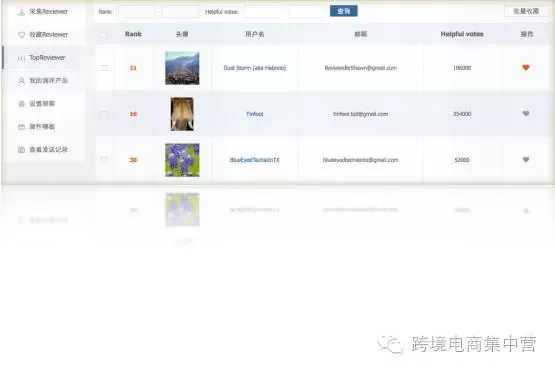
Task: Click the 操作 column header
Action: coord(526,34)
